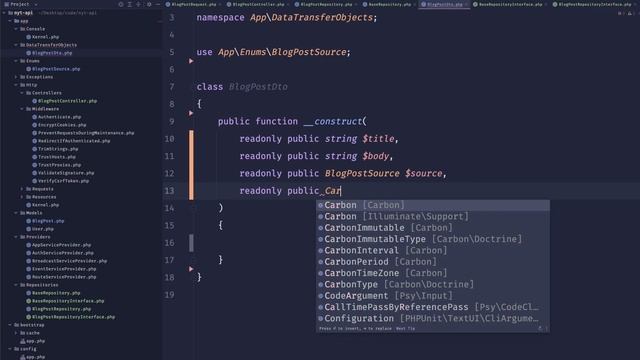
Task: Open ValidateSignature.php file
Action: 63,173
